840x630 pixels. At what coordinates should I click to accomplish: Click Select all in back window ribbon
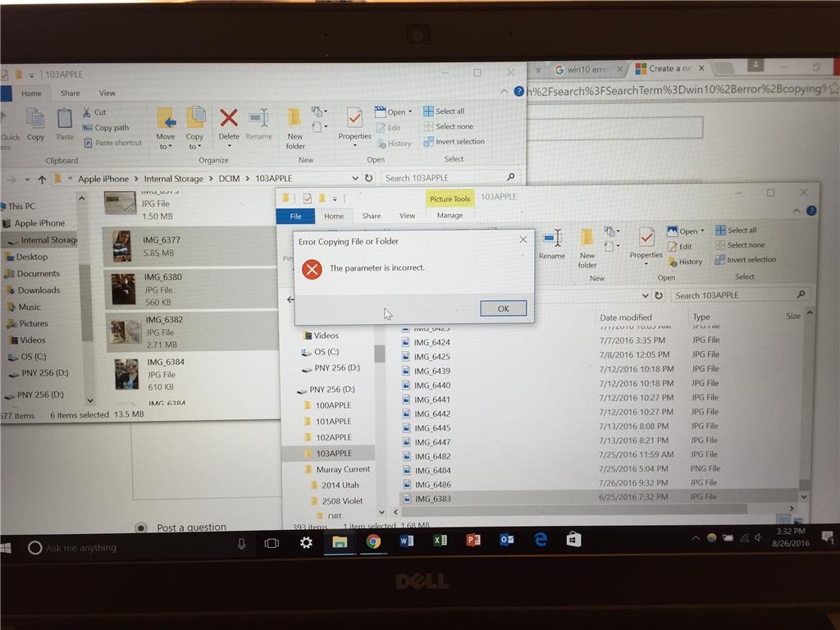click(444, 112)
